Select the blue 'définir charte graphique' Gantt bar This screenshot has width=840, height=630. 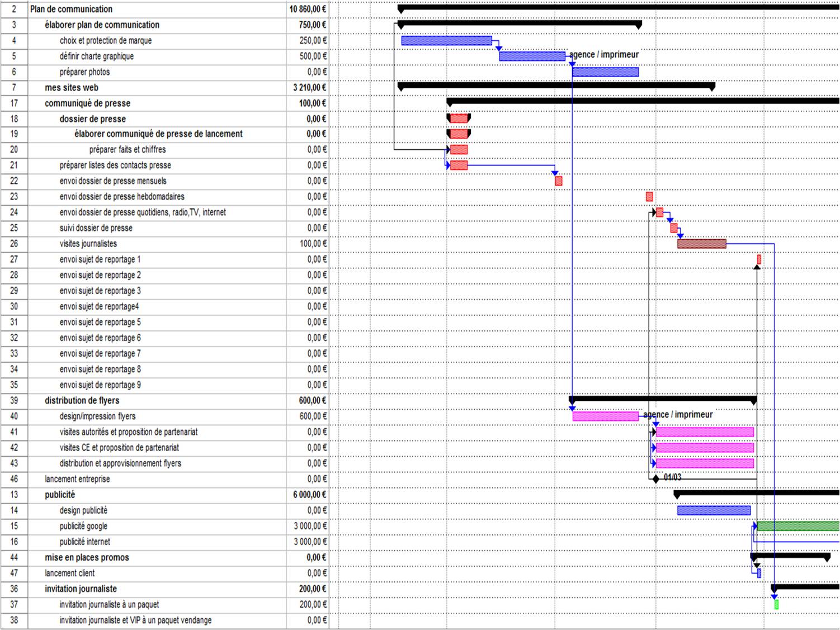[532, 56]
